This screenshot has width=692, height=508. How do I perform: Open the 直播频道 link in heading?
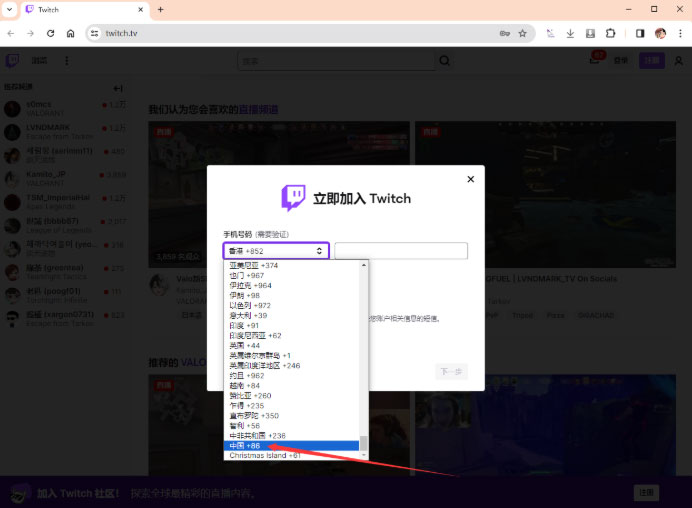tap(258, 109)
